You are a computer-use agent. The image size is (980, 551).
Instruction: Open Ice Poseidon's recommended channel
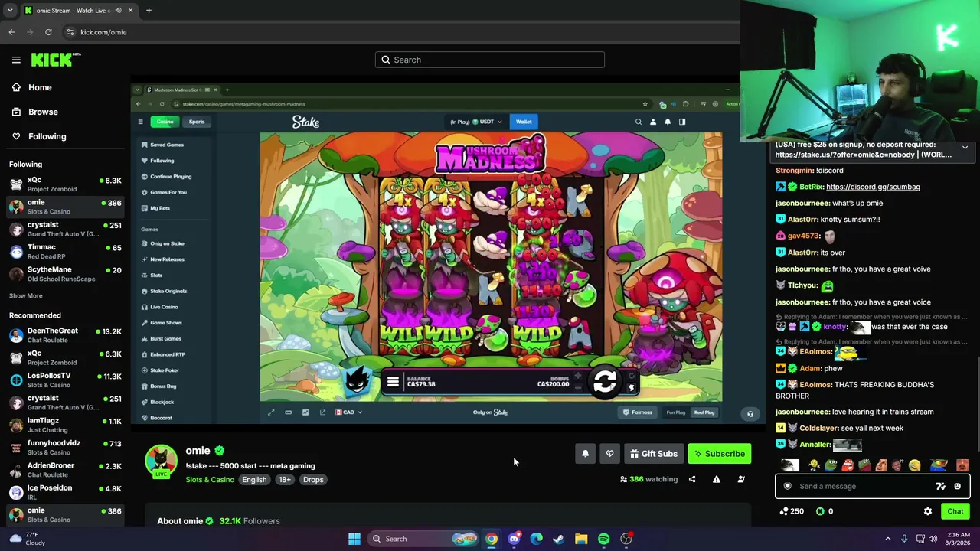point(65,492)
